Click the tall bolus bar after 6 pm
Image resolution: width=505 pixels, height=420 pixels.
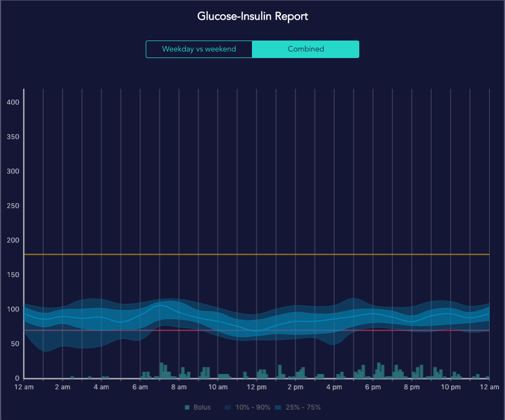(379, 370)
